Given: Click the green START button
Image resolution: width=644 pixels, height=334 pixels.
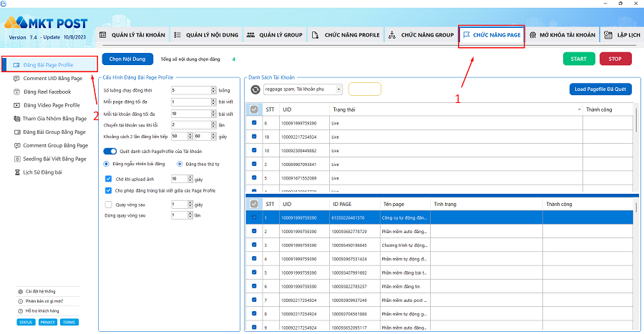Looking at the screenshot, I should 579,59.
